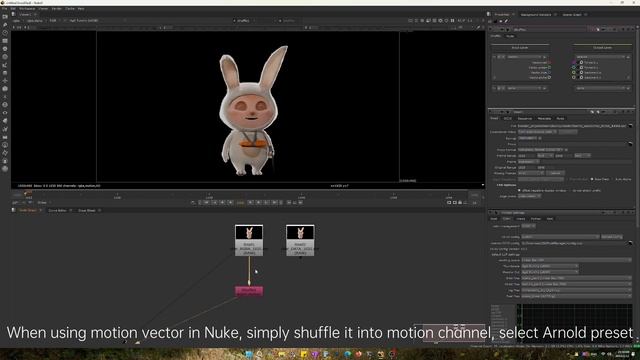Open the Shuffle Output Layer dropdown
This screenshot has width=640, height=360.
tap(600, 57)
